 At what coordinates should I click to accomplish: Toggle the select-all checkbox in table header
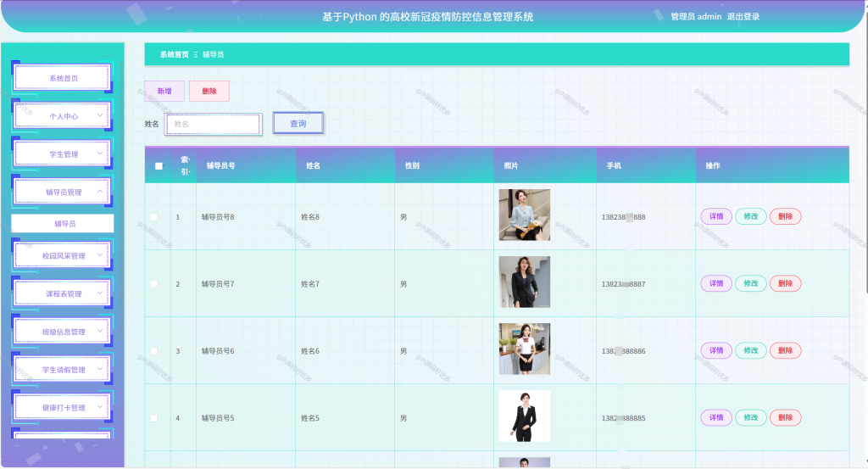[x=159, y=166]
